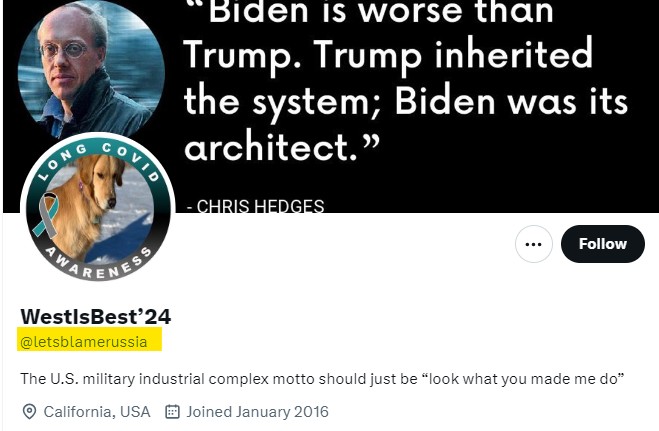Image resolution: width=659 pixels, height=431 pixels.
Task: Click the military industrial complex bio text
Action: 322,379
